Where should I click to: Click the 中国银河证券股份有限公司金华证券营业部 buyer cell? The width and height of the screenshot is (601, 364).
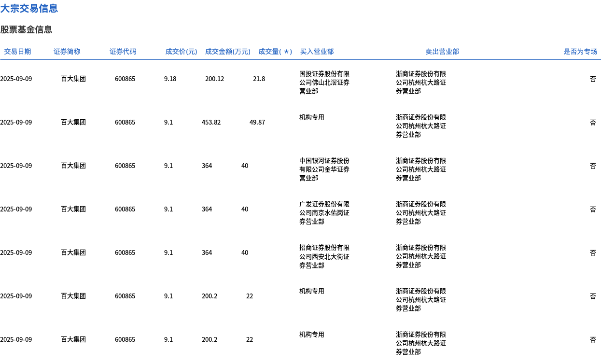pyautogui.click(x=324, y=169)
